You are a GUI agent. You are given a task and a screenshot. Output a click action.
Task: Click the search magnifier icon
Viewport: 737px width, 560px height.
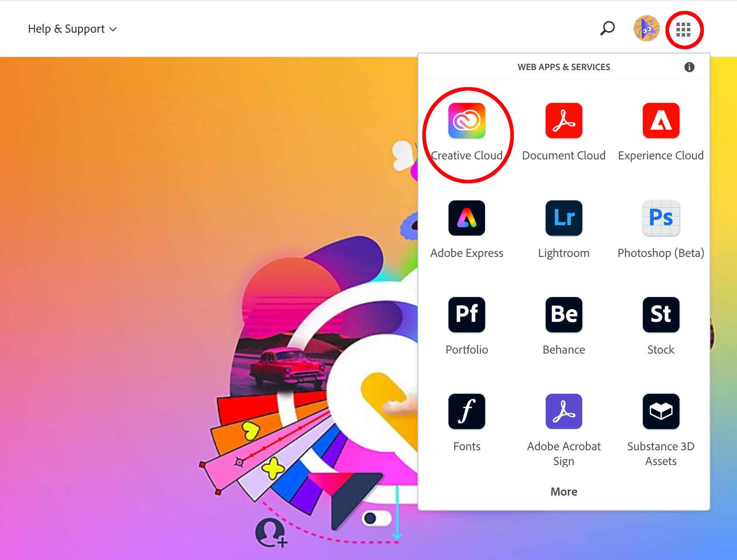click(607, 28)
